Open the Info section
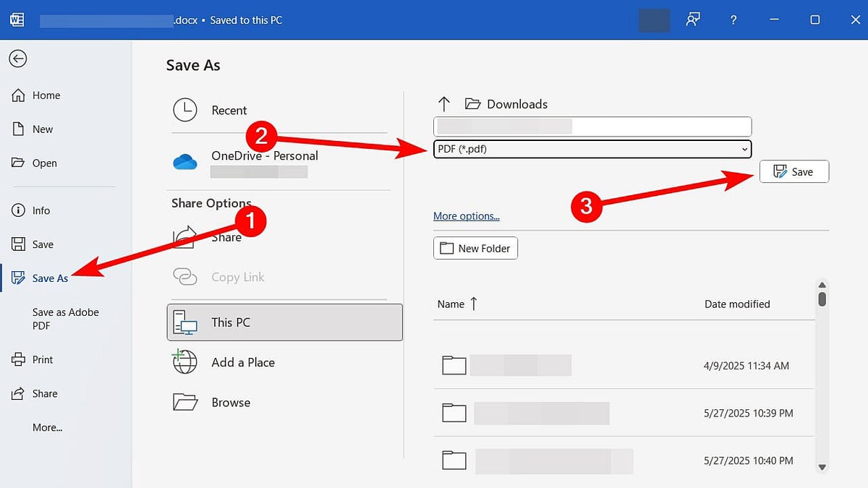The image size is (868, 488). (41, 210)
